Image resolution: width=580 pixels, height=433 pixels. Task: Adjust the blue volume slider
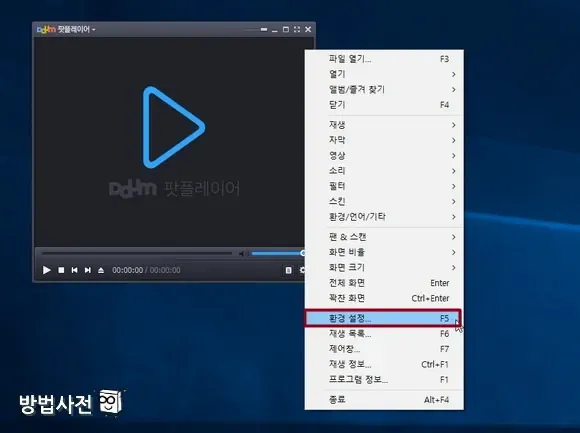pyautogui.click(x=277, y=253)
